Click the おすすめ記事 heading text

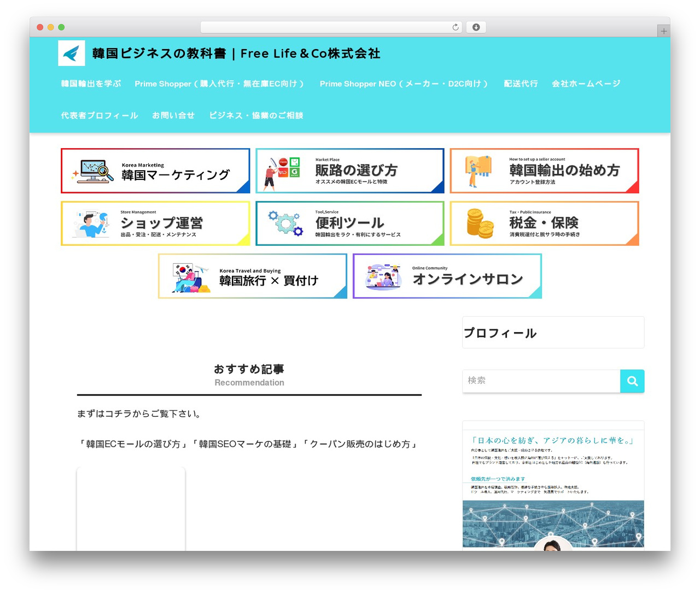pos(249,369)
